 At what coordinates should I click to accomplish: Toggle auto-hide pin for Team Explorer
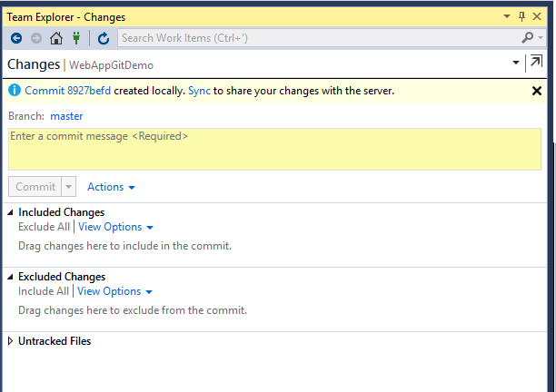click(x=521, y=16)
